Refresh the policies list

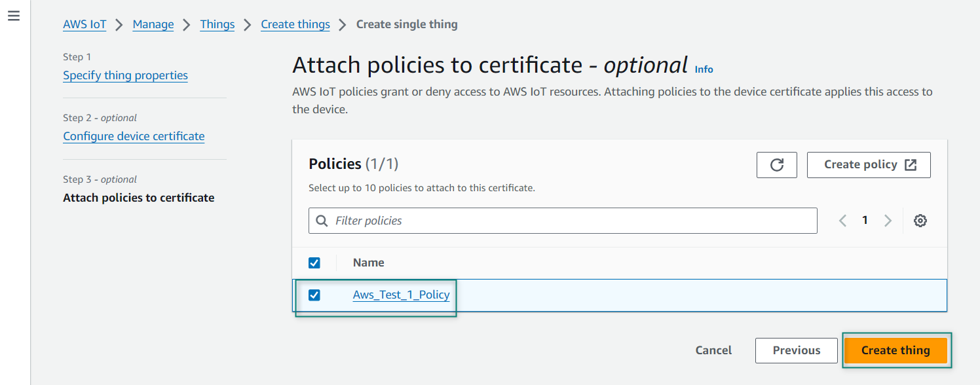click(776, 165)
